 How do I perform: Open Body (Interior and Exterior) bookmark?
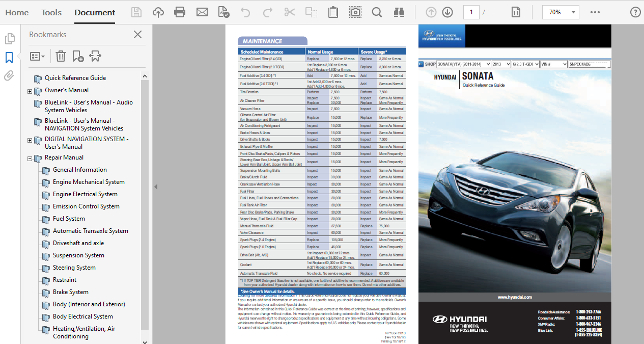89,304
